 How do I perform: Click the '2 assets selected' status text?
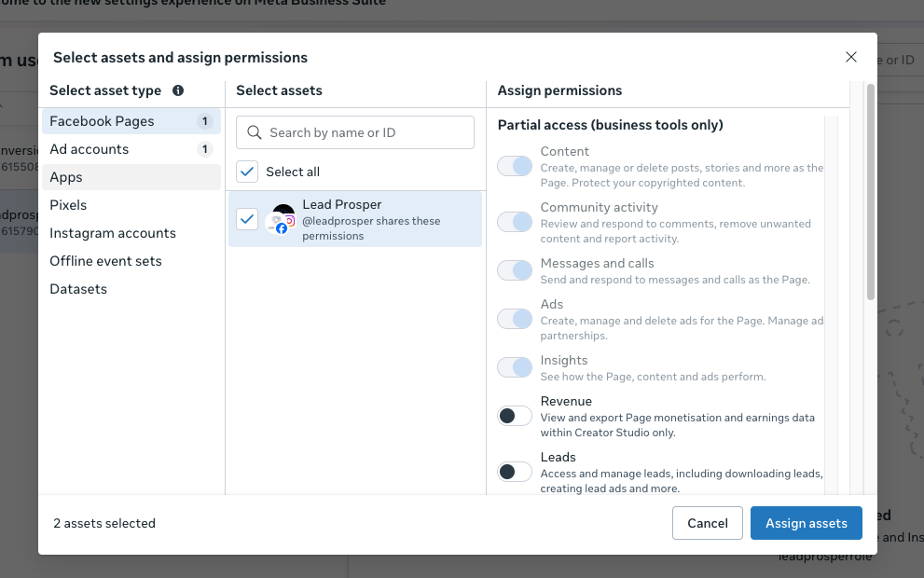[104, 523]
